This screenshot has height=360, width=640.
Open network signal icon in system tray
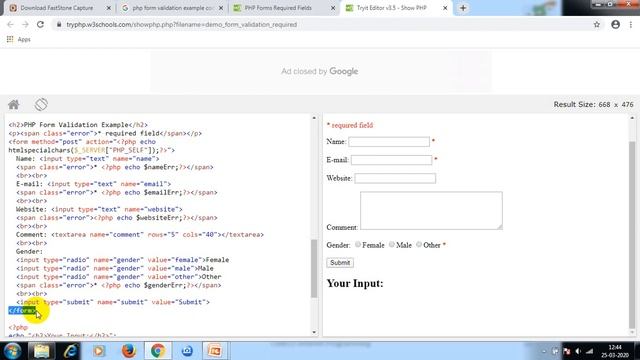[x=590, y=351]
